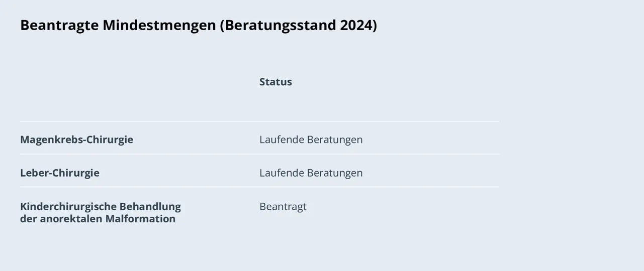This screenshot has height=271, width=644.
Task: Click the divider line below the Status header
Action: [259, 121]
